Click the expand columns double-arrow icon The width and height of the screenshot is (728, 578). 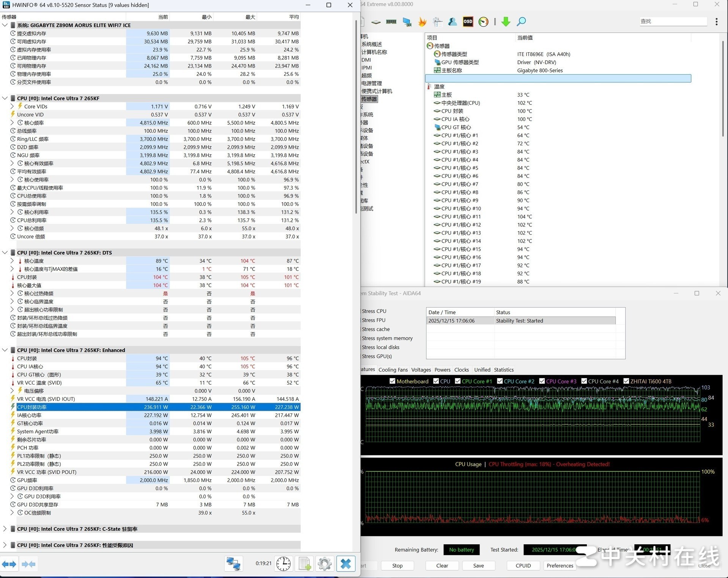(x=9, y=564)
